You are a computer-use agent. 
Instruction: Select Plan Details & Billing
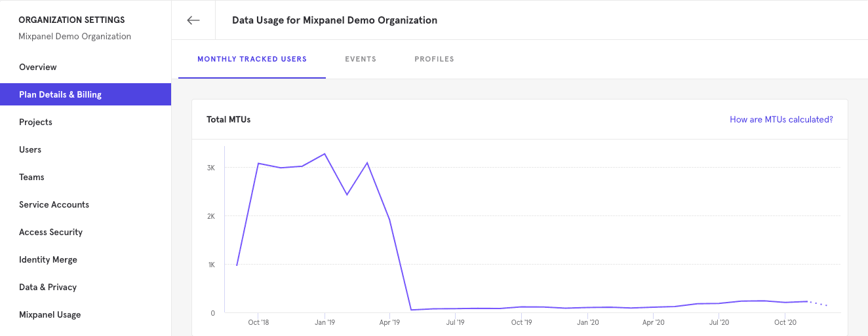[60, 94]
